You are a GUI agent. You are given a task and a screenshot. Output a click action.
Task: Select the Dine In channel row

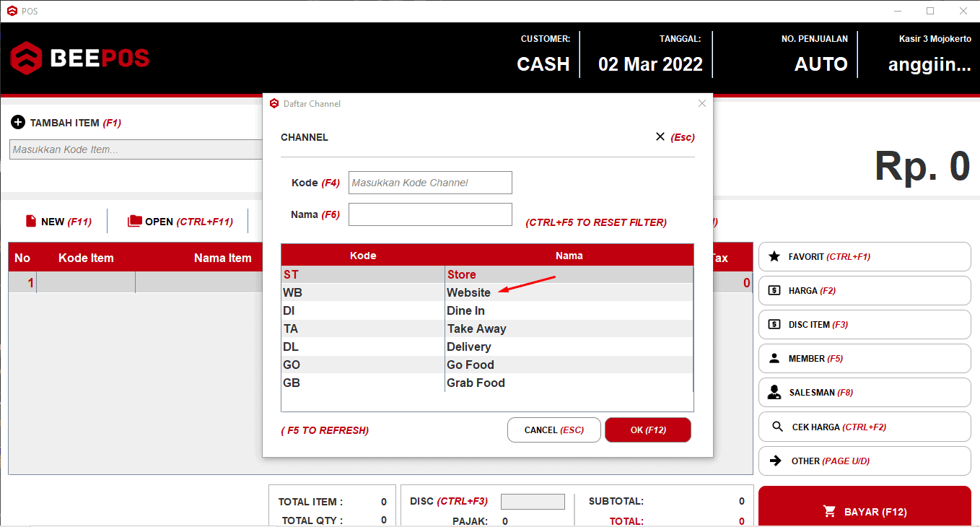point(487,310)
